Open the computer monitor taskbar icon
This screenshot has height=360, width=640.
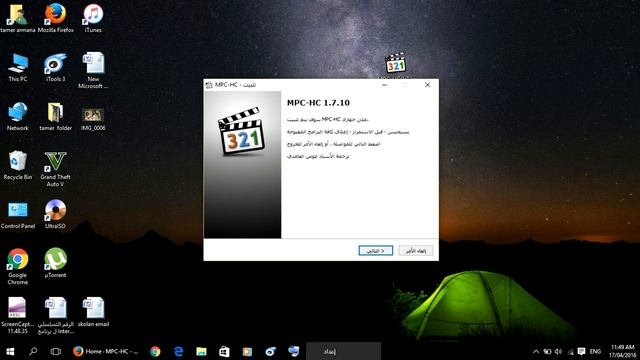293,351
